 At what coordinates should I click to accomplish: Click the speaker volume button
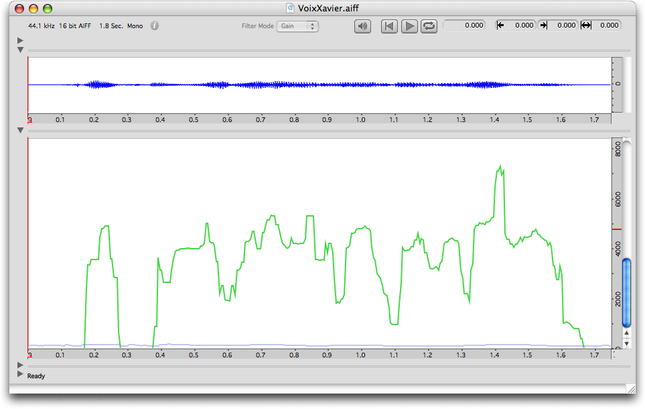point(363,26)
